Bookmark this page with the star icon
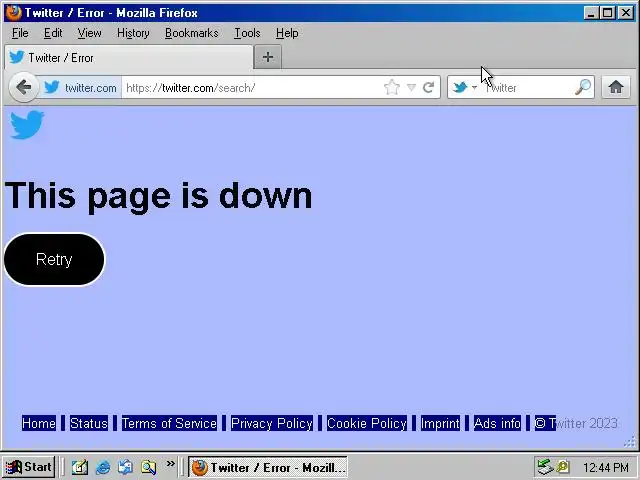The width and height of the screenshot is (640, 480). (391, 87)
